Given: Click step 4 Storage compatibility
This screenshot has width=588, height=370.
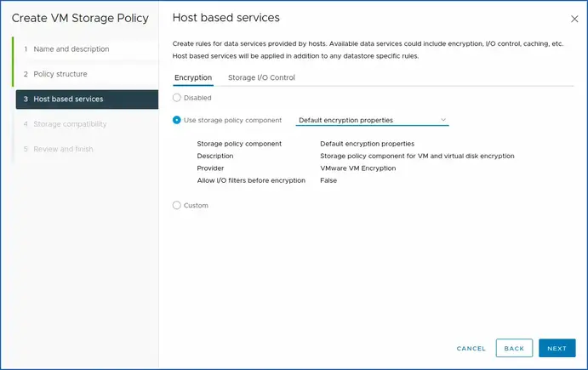Looking at the screenshot, I should [x=70, y=124].
